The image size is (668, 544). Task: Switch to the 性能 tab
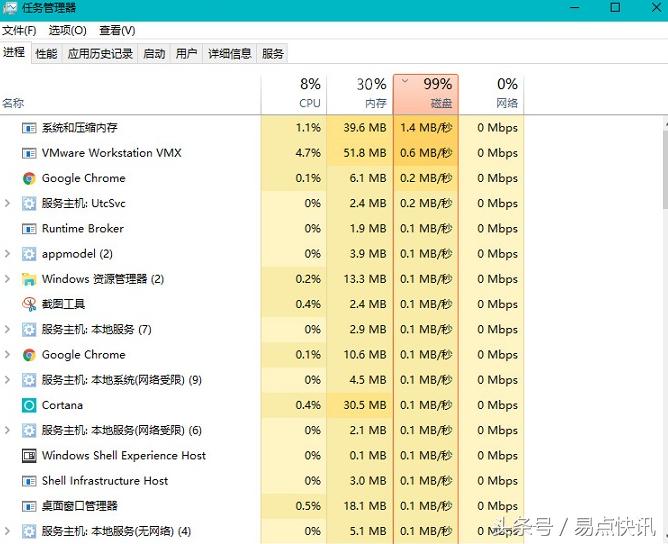pyautogui.click(x=46, y=54)
